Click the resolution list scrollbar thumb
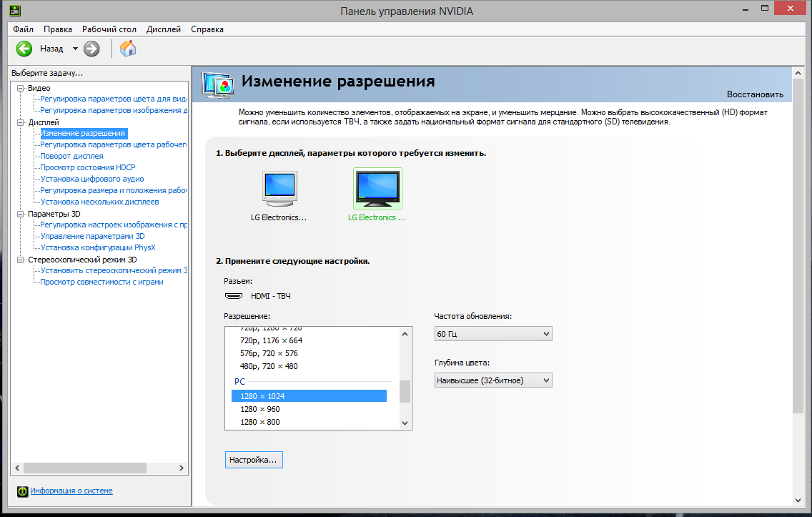Viewport: 812px width, 517px height. coord(405,391)
